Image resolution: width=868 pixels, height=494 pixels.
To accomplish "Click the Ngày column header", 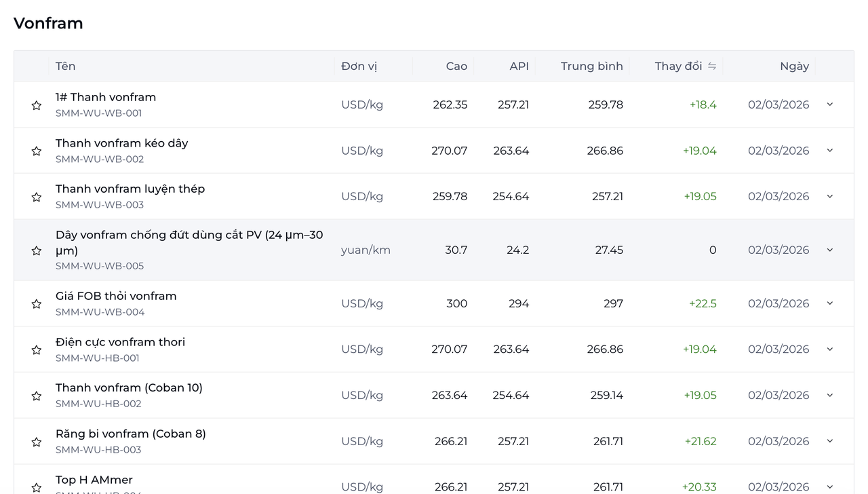I will coord(794,66).
